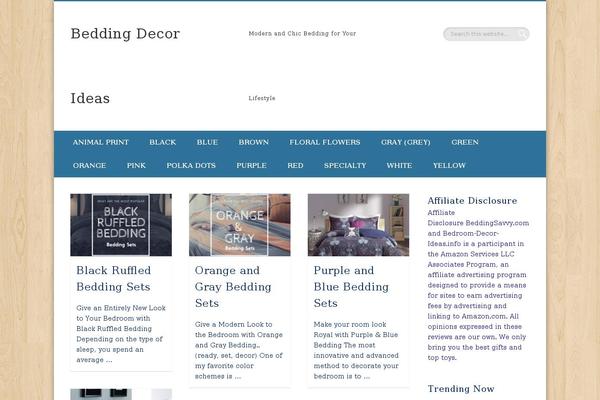
Task: Open the Polka Dots category
Action: click(x=191, y=165)
